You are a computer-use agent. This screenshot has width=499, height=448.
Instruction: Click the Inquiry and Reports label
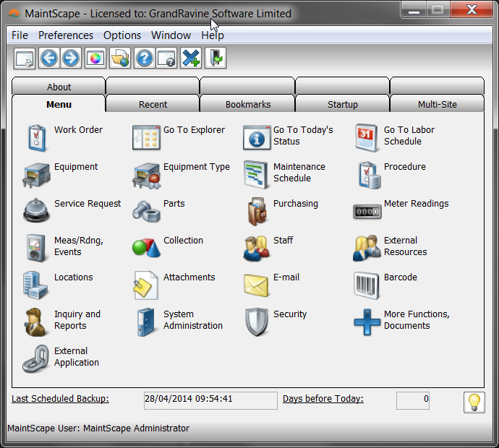click(77, 319)
